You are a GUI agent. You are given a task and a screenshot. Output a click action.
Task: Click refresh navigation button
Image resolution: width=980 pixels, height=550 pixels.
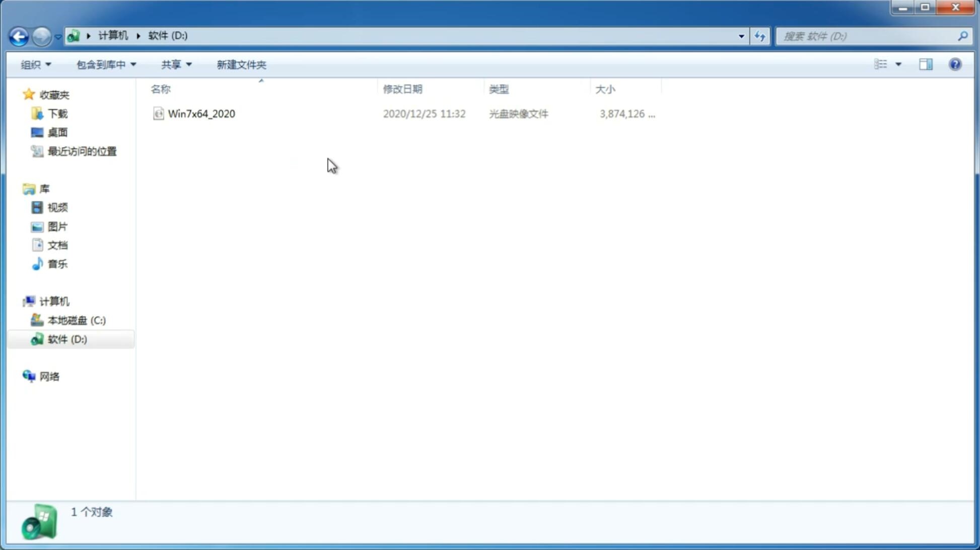(759, 36)
